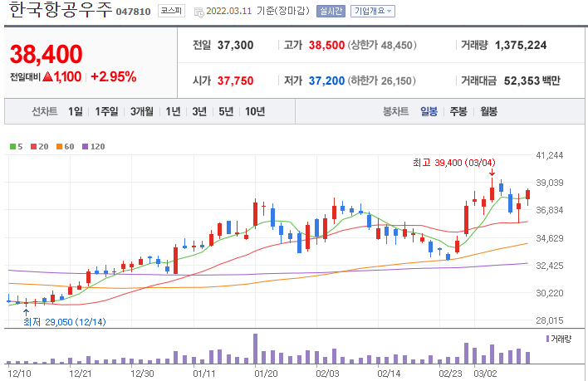Click the purple 120-day moving average swatch
Viewport: 588px width, 381px height.
(x=85, y=146)
